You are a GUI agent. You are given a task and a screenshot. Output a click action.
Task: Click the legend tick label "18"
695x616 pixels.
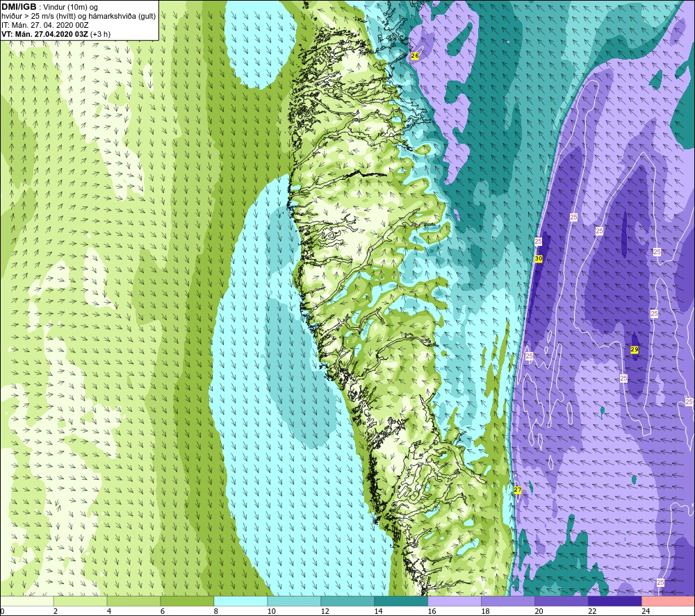[485, 611]
